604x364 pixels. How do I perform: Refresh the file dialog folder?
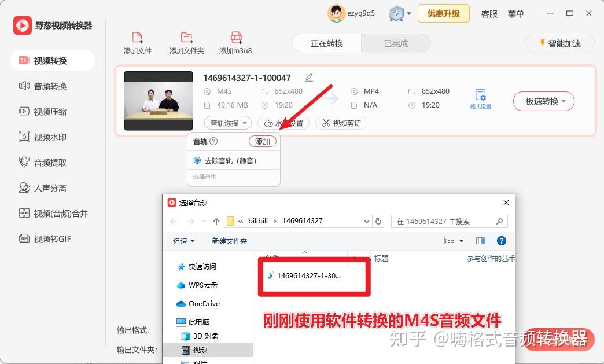[x=378, y=222]
